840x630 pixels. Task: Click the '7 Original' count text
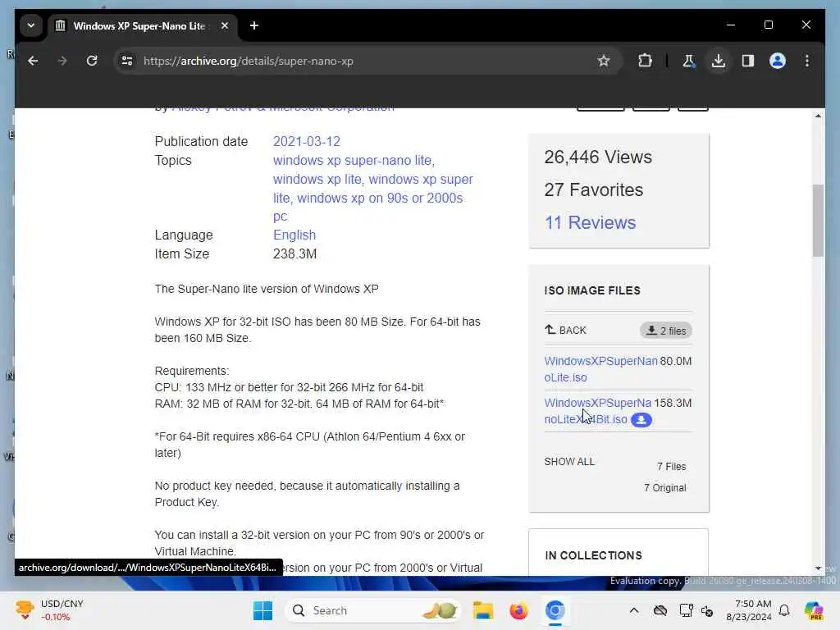click(664, 488)
